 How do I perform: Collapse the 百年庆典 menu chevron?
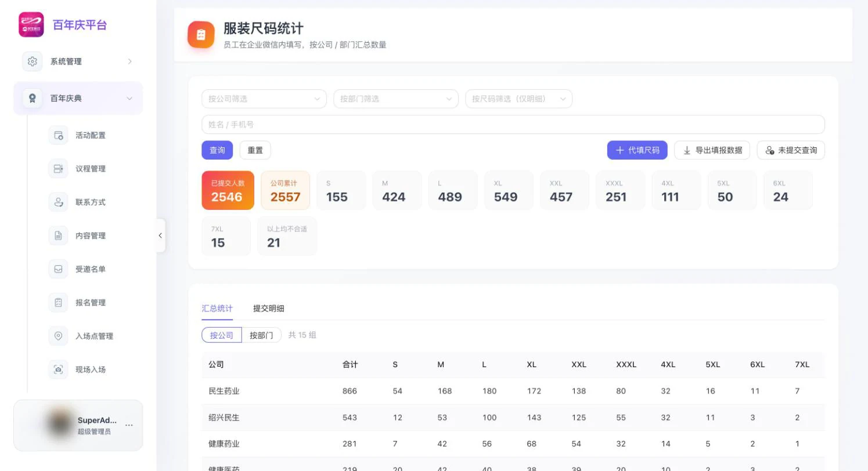tap(129, 99)
